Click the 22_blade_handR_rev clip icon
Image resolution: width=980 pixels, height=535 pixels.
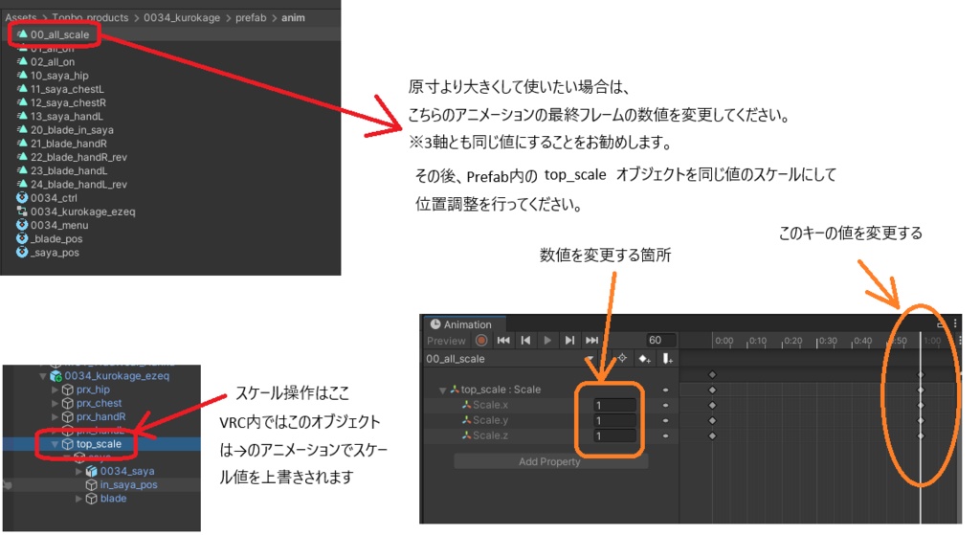click(x=23, y=157)
